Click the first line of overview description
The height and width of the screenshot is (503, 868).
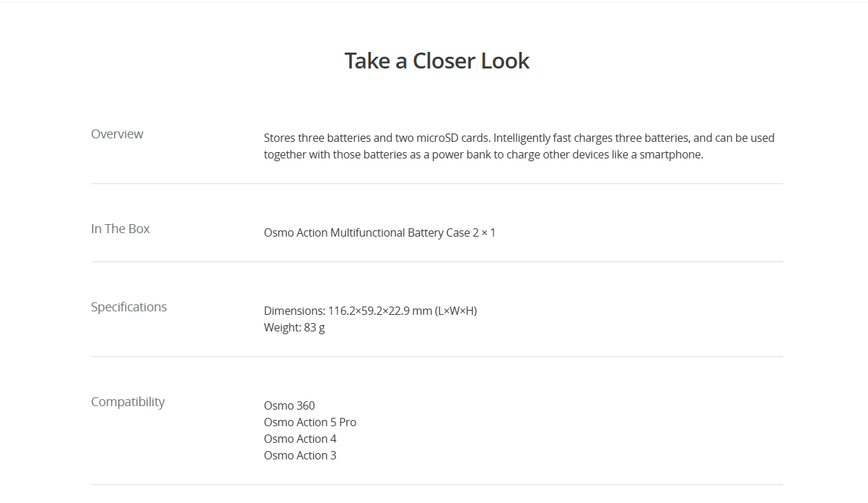(519, 138)
